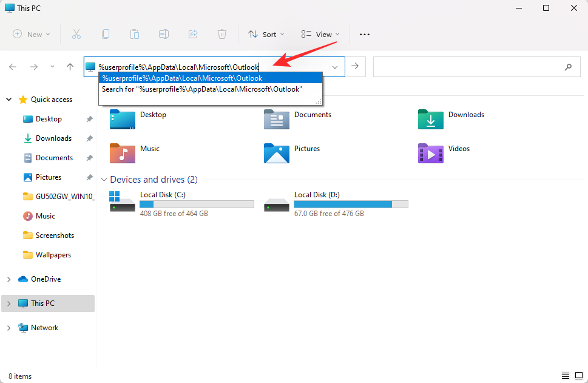588x383 pixels.
Task: Go up one folder level arrow
Action: pyautogui.click(x=70, y=67)
